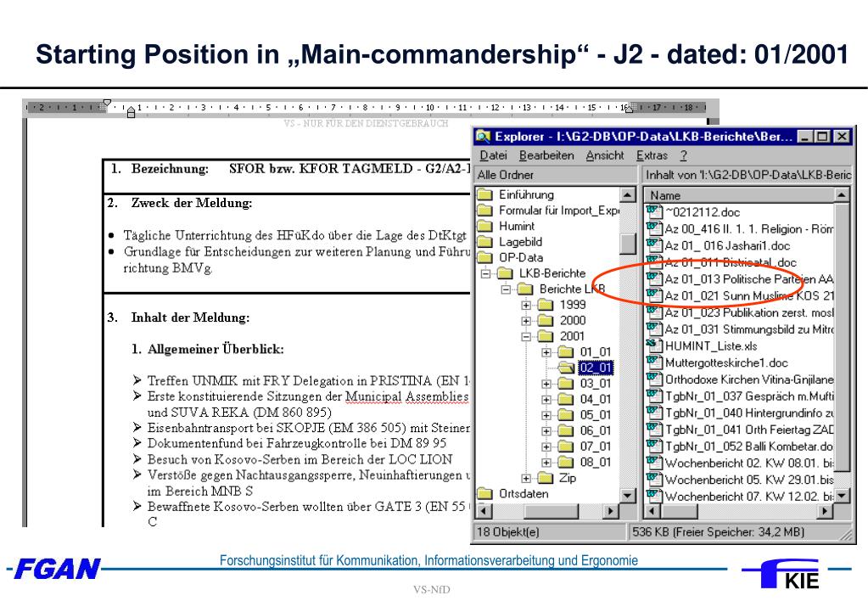
Task: Select the Ortsdaten folder icon
Action: tap(485, 493)
